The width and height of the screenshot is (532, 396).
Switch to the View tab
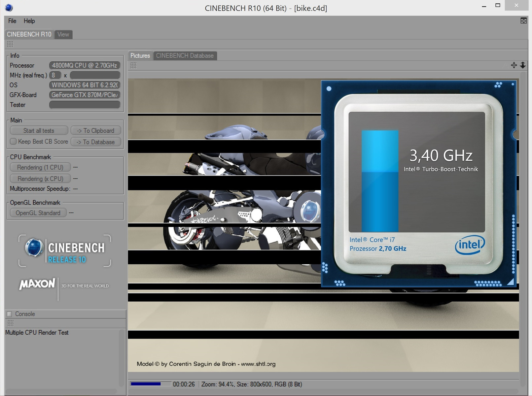[63, 34]
